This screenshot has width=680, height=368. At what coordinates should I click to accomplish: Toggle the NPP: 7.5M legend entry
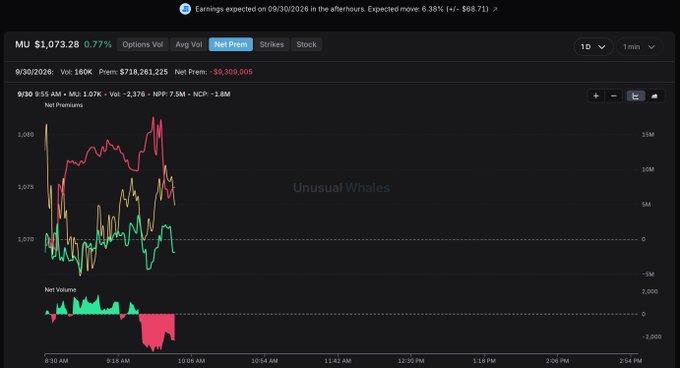[169, 94]
